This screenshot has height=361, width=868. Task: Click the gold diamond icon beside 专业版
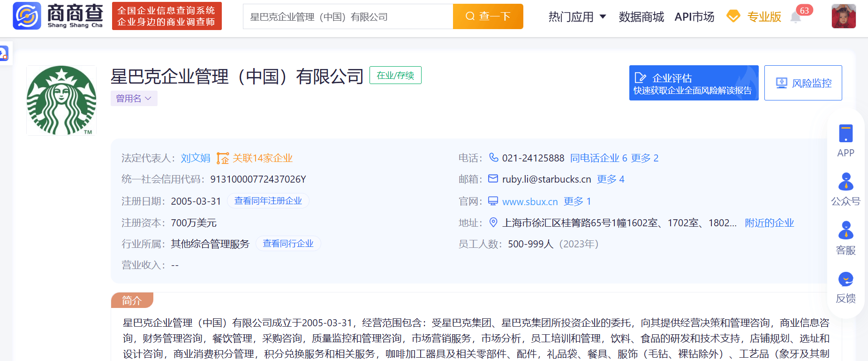[733, 16]
